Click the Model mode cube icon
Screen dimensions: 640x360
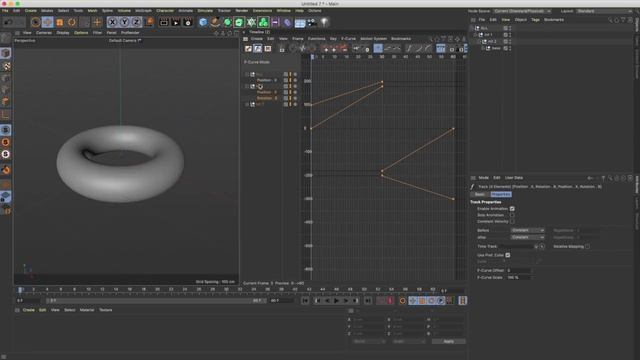pos(6,53)
